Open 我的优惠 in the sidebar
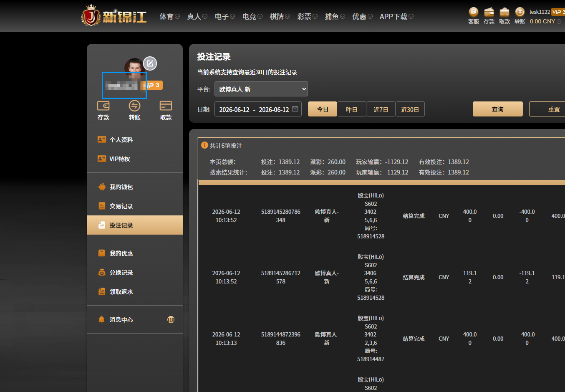 click(x=135, y=253)
